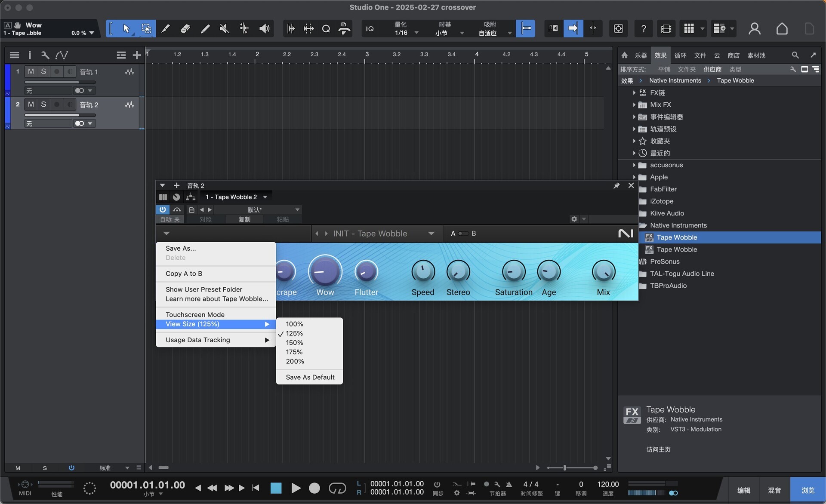The image size is (826, 504).
Task: Open browser search magnifier icon
Action: pyautogui.click(x=795, y=55)
